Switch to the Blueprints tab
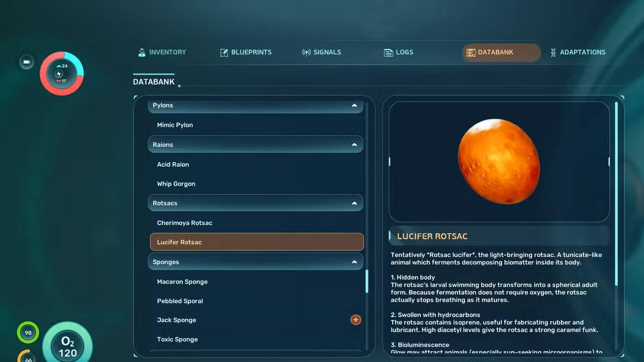Viewport: 644px width, 362px height. pyautogui.click(x=246, y=52)
